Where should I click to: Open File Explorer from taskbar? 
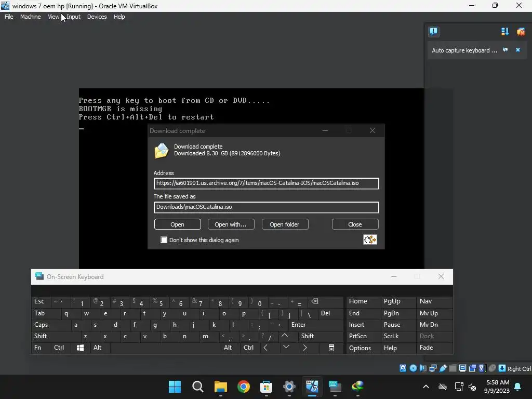point(220,387)
